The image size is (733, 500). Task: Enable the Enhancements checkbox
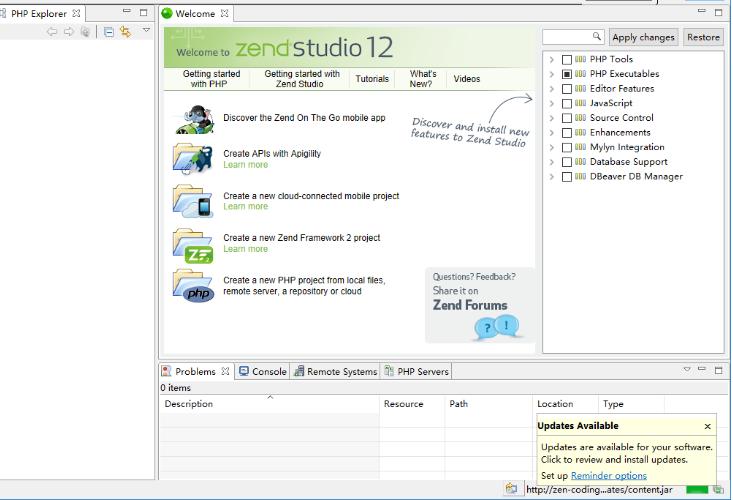point(567,133)
